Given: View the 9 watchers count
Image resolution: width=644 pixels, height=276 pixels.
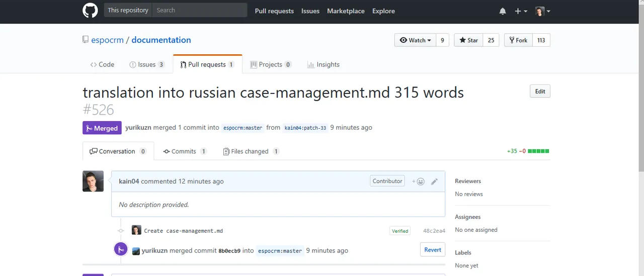Looking at the screenshot, I should coord(442,40).
